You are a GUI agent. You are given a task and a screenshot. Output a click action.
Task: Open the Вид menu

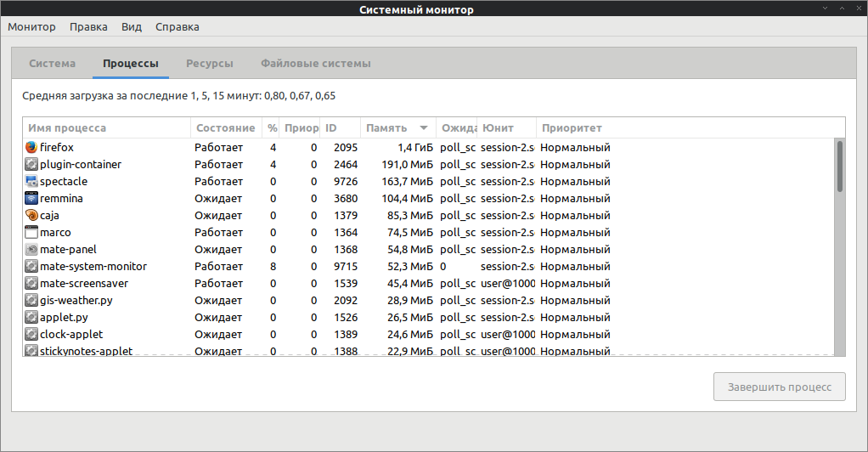(x=132, y=26)
